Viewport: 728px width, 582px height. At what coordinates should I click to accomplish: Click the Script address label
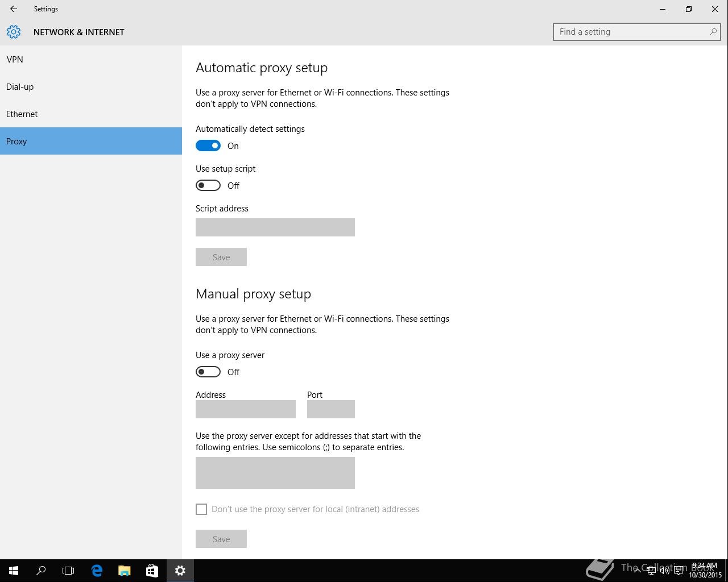click(x=222, y=209)
